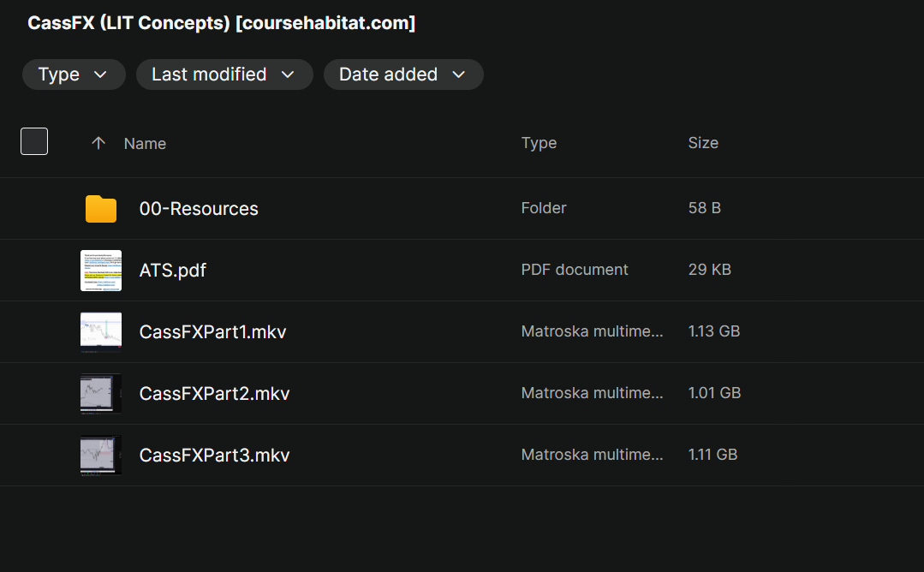
Task: Click the Type column header
Action: [539, 143]
